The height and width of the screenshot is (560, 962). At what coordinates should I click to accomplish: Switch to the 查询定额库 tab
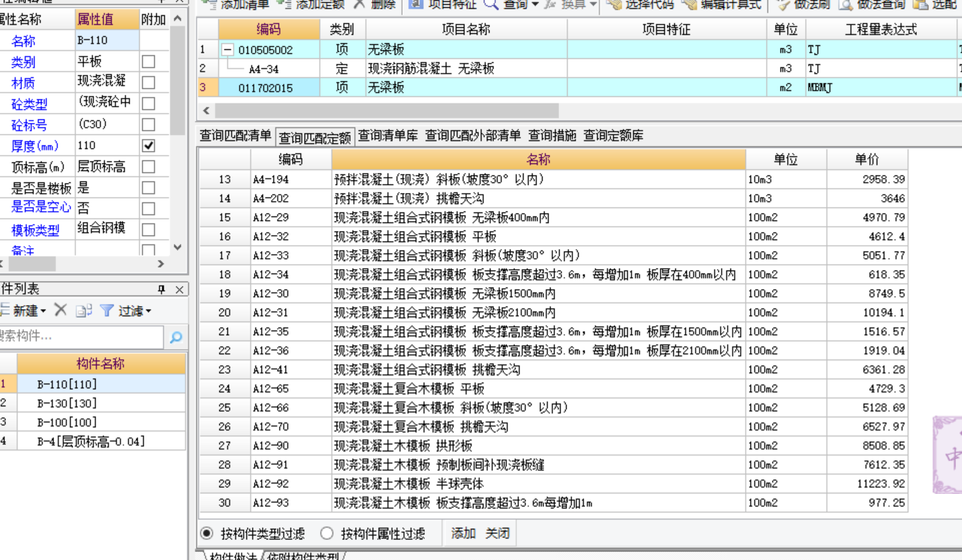614,135
